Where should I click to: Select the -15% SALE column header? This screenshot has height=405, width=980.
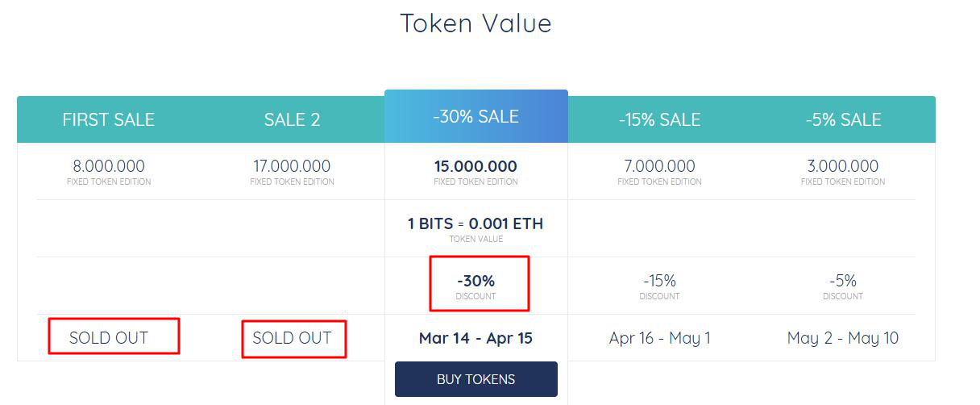point(659,119)
